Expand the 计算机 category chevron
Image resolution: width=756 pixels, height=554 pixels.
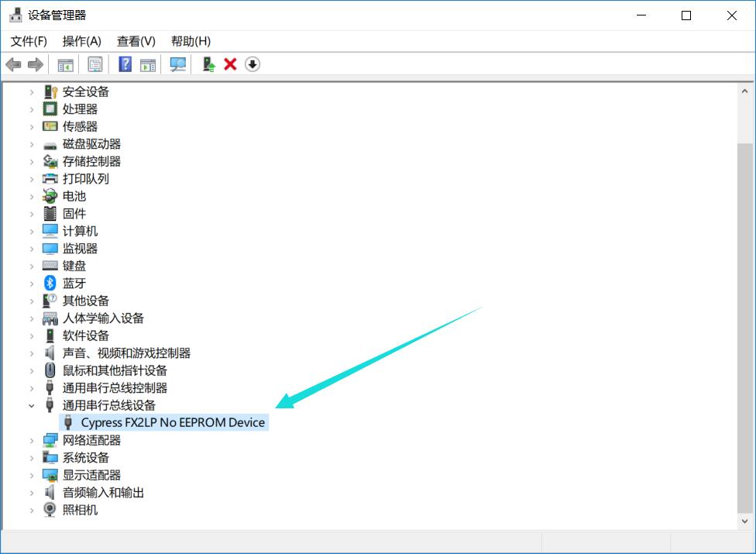point(32,232)
